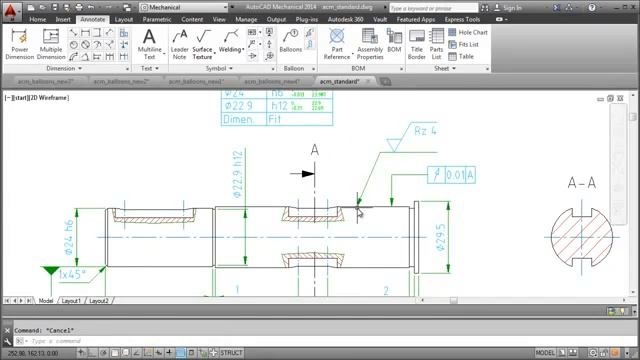640x360 pixels.
Task: Select the Welding symbol tool
Action: pyautogui.click(x=230, y=41)
